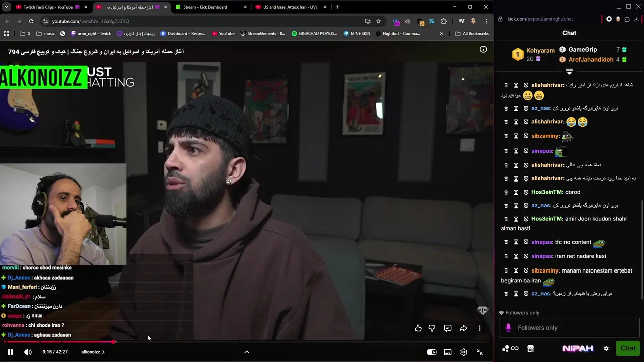
Task: Expand the more videos chevron
Action: [247, 352]
